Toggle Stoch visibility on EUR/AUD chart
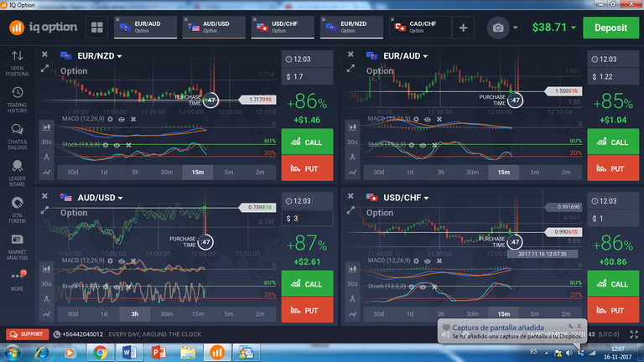Screen dimensions: 644x362 click(423, 145)
